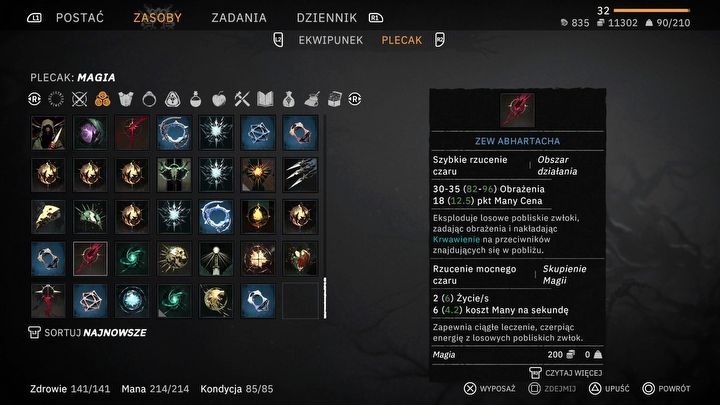Open the POSTAĆ tab
The width and height of the screenshot is (720, 405).
pyautogui.click(x=80, y=18)
